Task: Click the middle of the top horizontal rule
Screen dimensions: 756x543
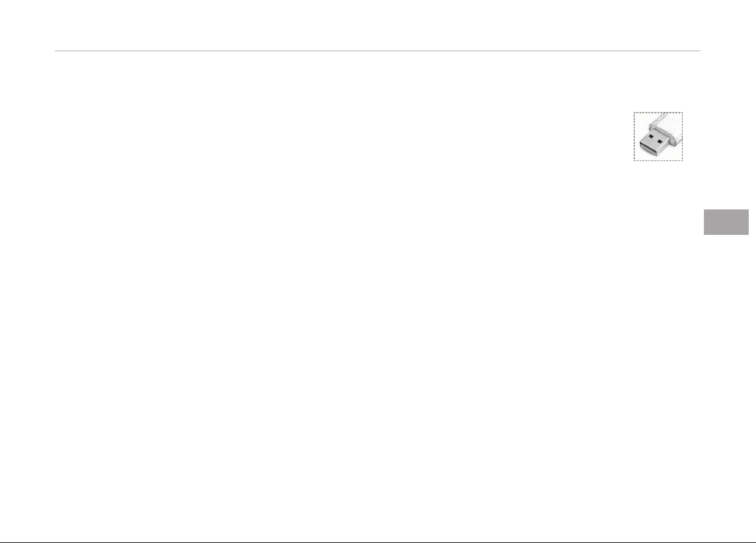Action: [378, 51]
